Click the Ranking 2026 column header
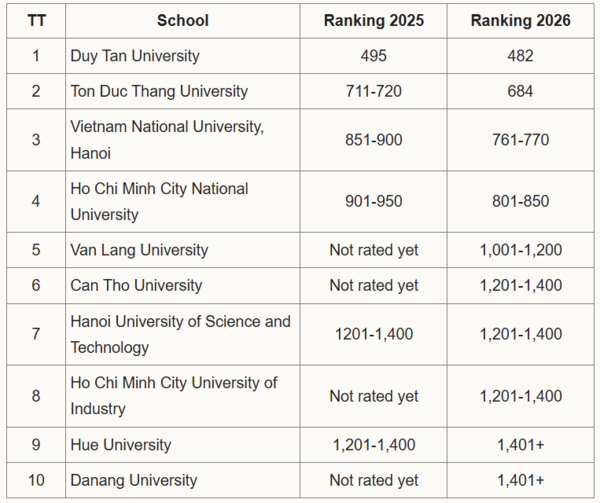The image size is (600, 503). click(x=520, y=21)
